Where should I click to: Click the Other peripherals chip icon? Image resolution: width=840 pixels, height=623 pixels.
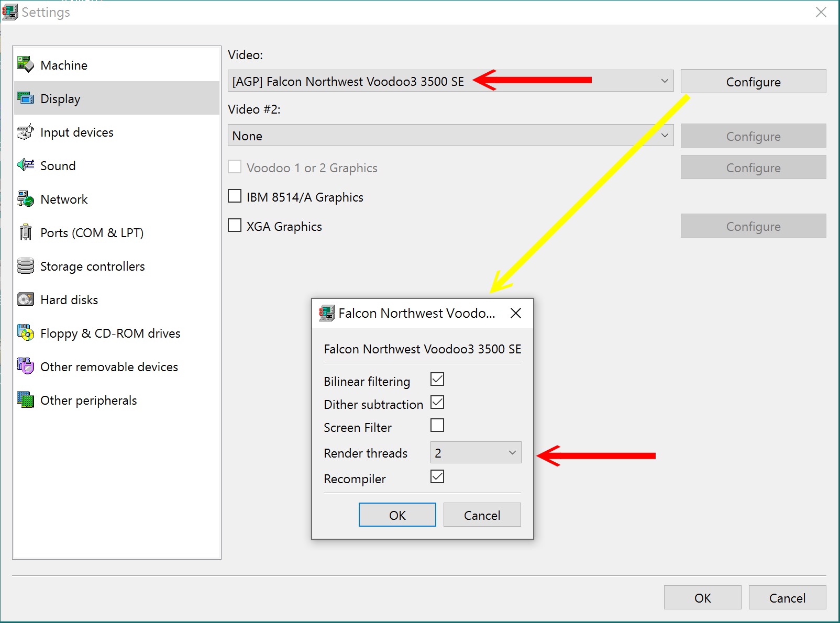pyautogui.click(x=26, y=399)
